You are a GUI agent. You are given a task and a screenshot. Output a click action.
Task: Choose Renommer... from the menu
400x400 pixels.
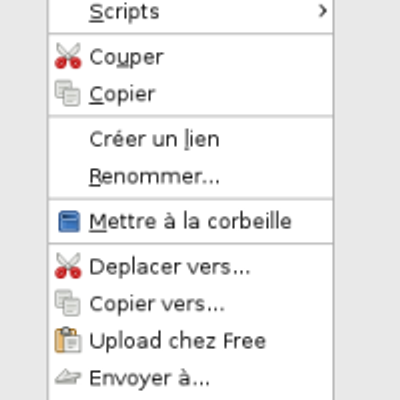191,176
